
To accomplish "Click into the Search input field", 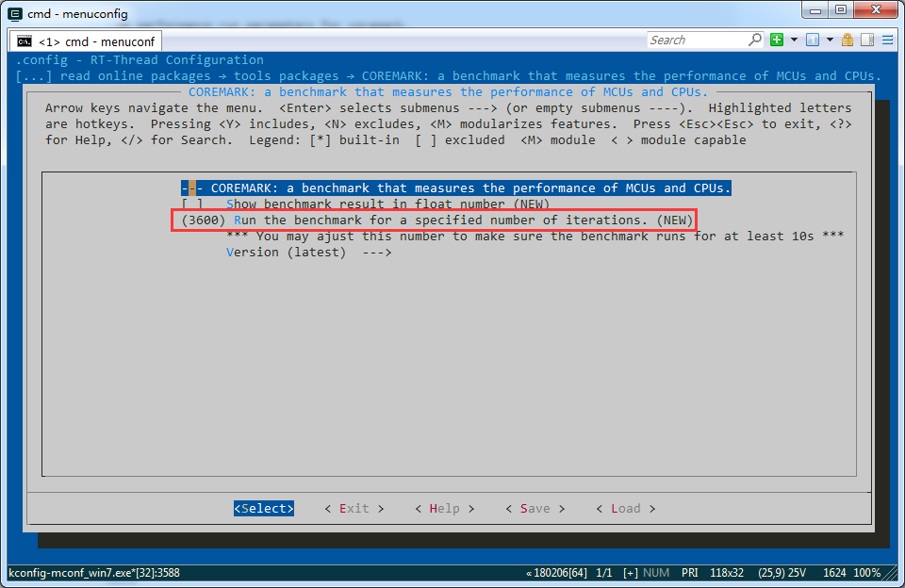I will point(696,40).
